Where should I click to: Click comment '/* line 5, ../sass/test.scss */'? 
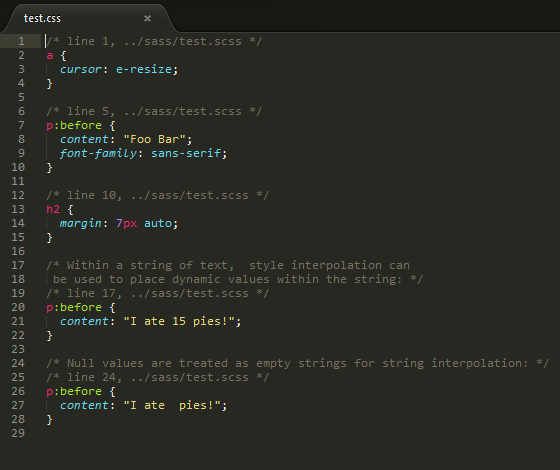[154, 111]
